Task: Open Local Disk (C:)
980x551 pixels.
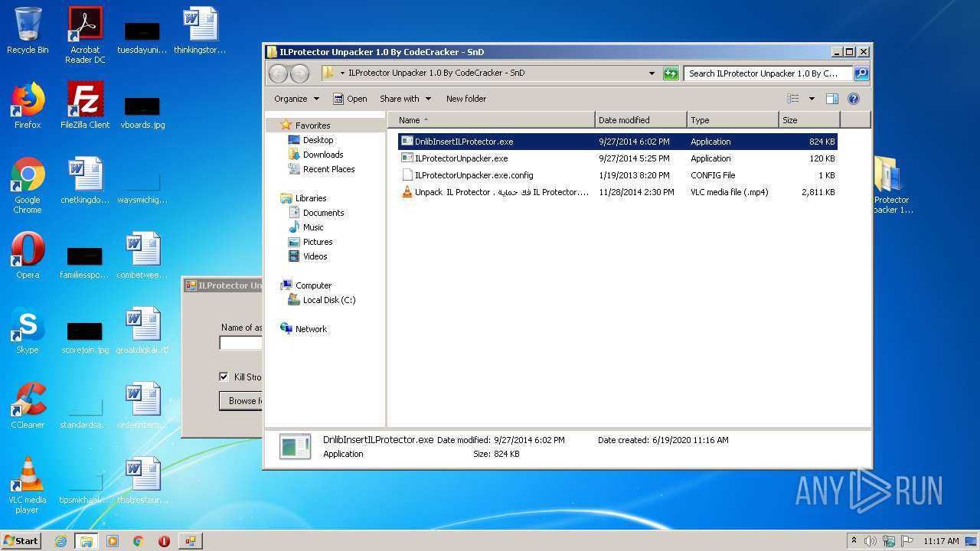Action: [329, 300]
